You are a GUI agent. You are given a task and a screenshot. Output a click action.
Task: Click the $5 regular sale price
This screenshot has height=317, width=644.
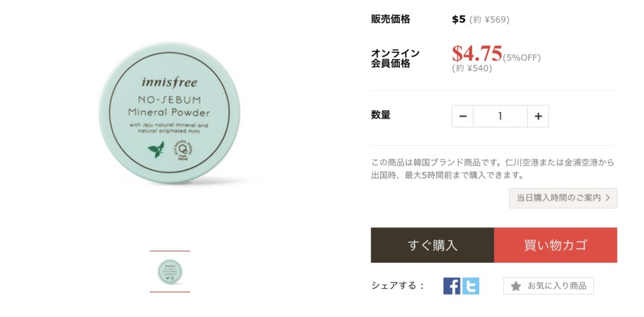[459, 19]
